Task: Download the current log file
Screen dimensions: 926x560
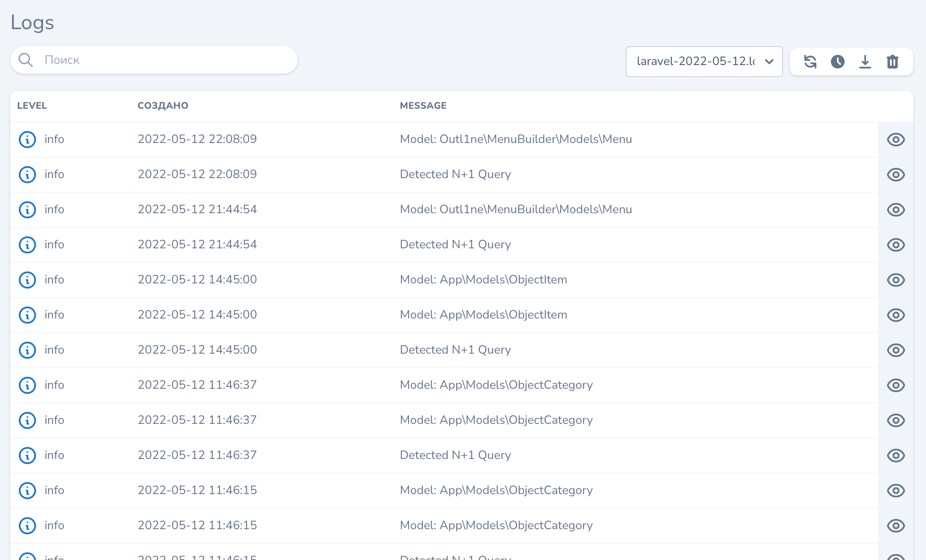Action: click(865, 62)
